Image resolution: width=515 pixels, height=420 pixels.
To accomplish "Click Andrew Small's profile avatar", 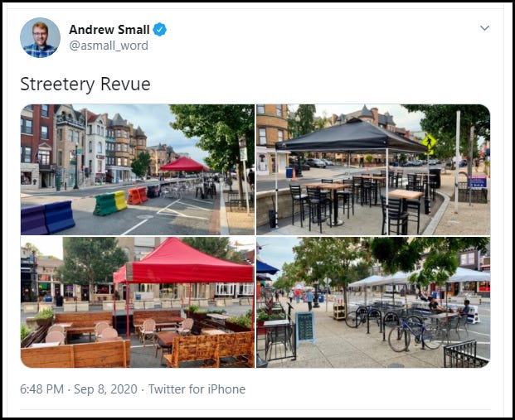I will 40,38.
